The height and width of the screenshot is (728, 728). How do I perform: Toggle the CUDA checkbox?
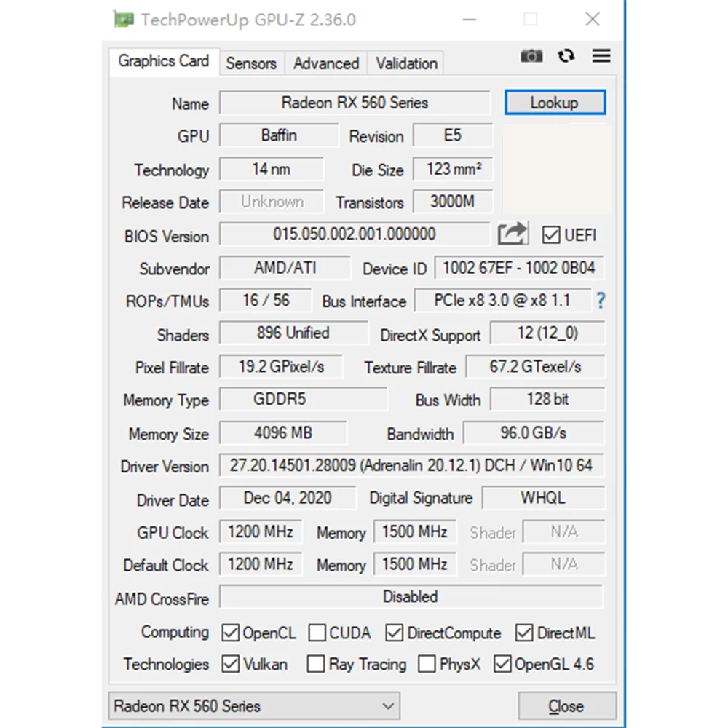(317, 633)
